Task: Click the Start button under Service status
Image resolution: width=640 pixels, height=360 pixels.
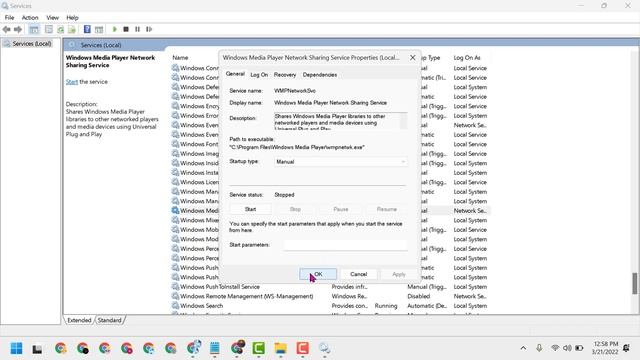Action: pyautogui.click(x=250, y=209)
